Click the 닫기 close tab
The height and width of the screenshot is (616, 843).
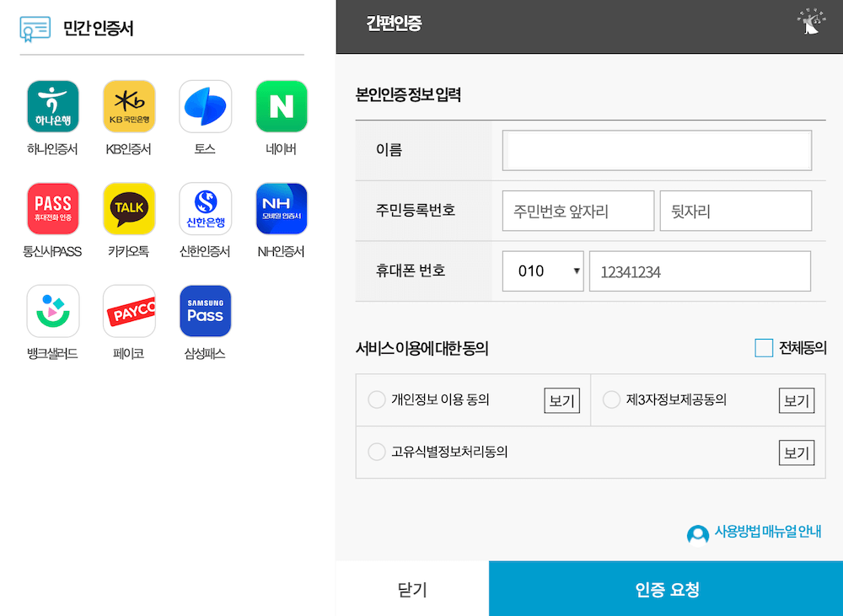click(411, 588)
